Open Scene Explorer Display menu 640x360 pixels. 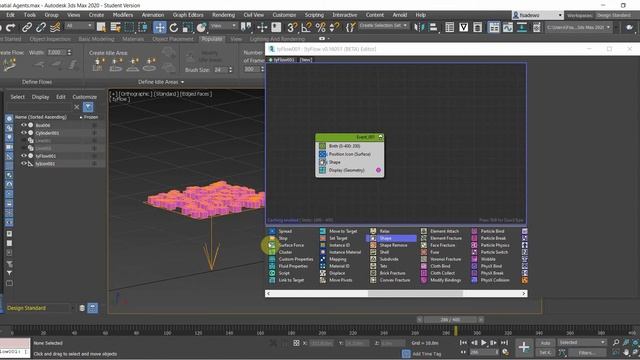[40, 97]
